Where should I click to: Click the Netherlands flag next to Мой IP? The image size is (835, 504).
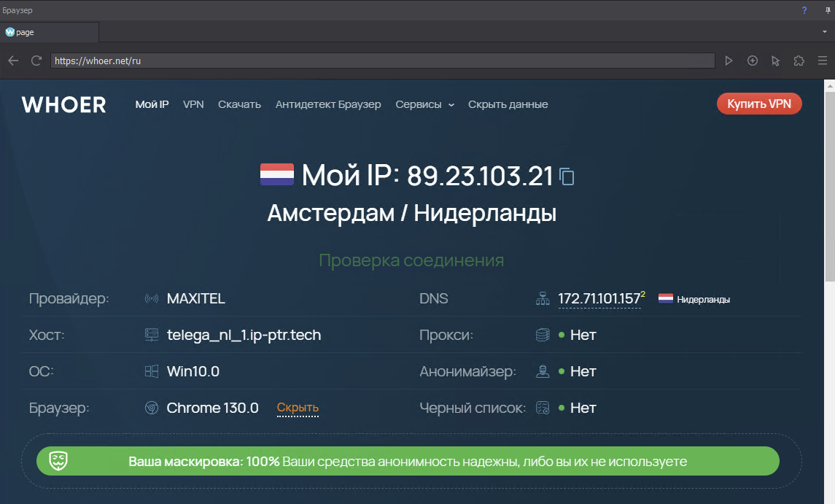(x=277, y=174)
